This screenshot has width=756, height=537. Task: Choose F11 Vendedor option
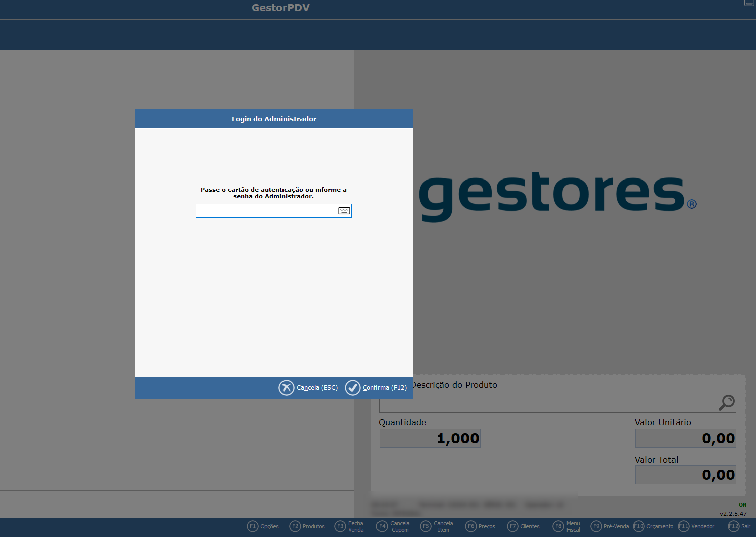[x=696, y=526]
